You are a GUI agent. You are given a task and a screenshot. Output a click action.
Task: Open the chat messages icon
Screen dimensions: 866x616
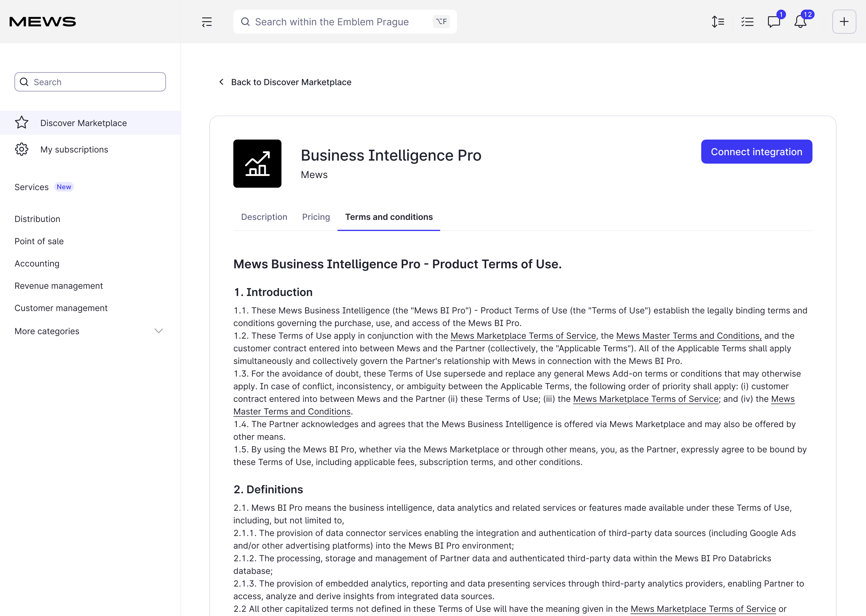coord(774,22)
